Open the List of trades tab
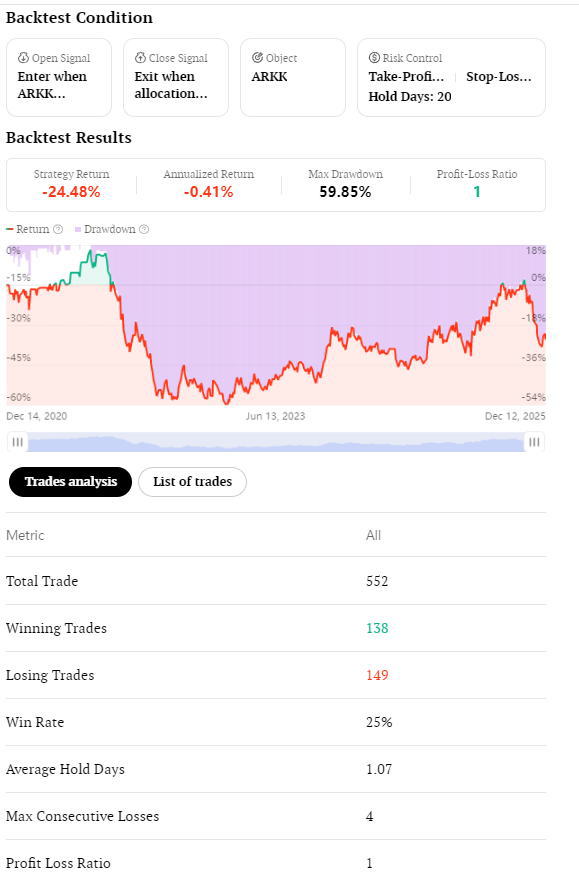This screenshot has width=579, height=874. click(x=192, y=482)
